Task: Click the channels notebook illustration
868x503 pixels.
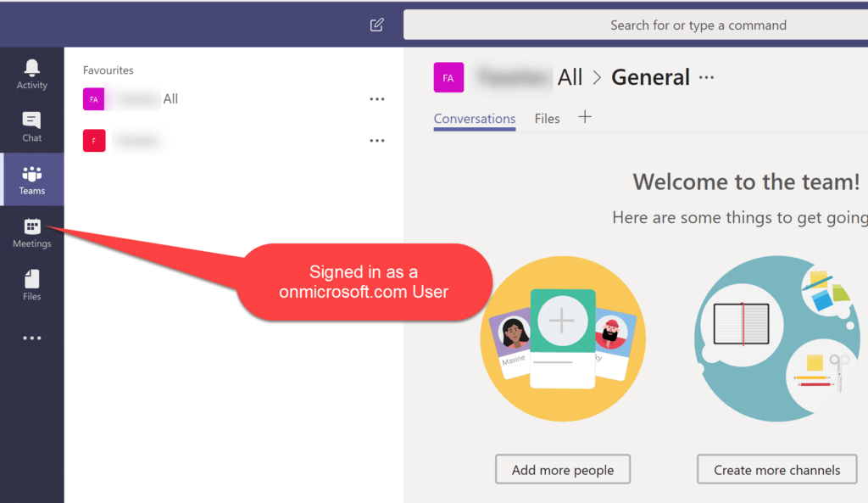Action: point(777,338)
